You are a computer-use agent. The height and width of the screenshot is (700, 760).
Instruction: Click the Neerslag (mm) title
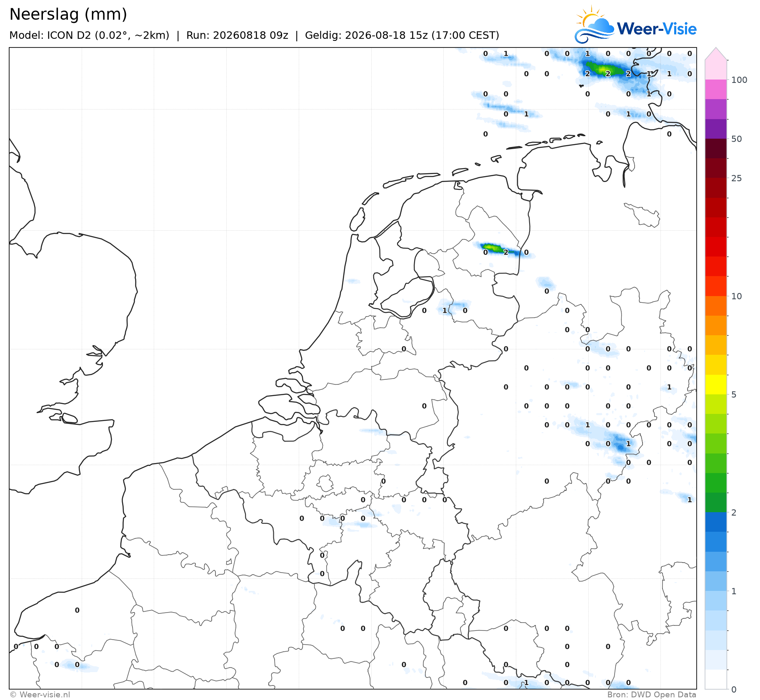68,15
